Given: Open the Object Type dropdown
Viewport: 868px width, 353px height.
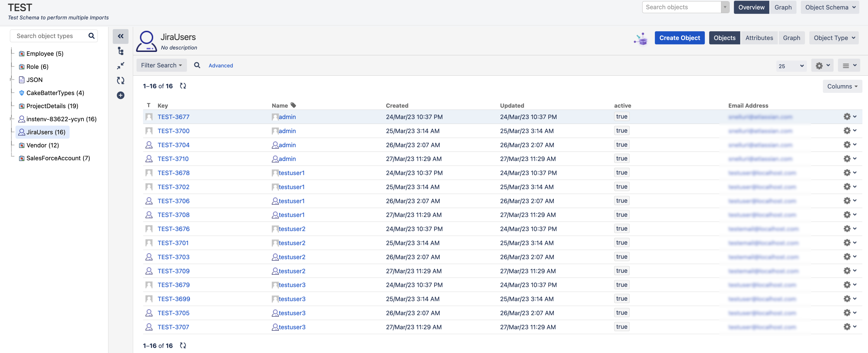Looking at the screenshot, I should tap(834, 38).
